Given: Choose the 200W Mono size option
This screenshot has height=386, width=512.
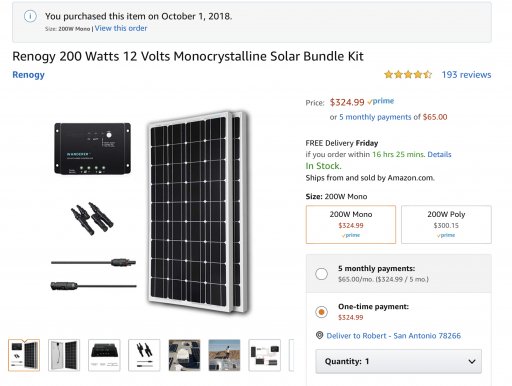Looking at the screenshot, I should tap(351, 224).
